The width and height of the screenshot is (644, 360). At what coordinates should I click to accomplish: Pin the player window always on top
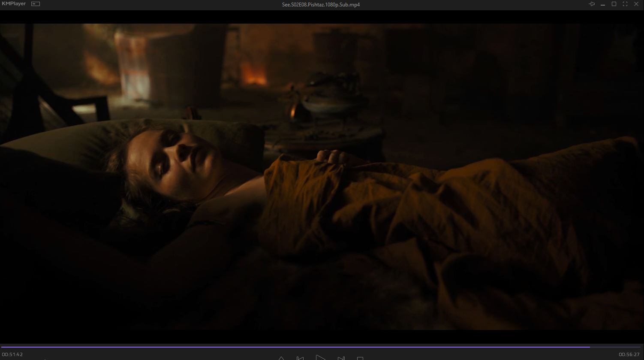click(x=592, y=4)
